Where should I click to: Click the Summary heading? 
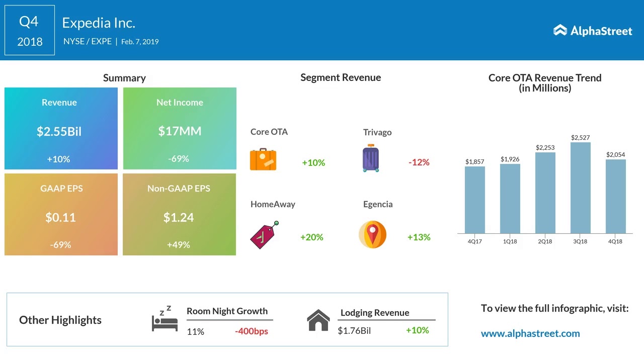(x=124, y=78)
